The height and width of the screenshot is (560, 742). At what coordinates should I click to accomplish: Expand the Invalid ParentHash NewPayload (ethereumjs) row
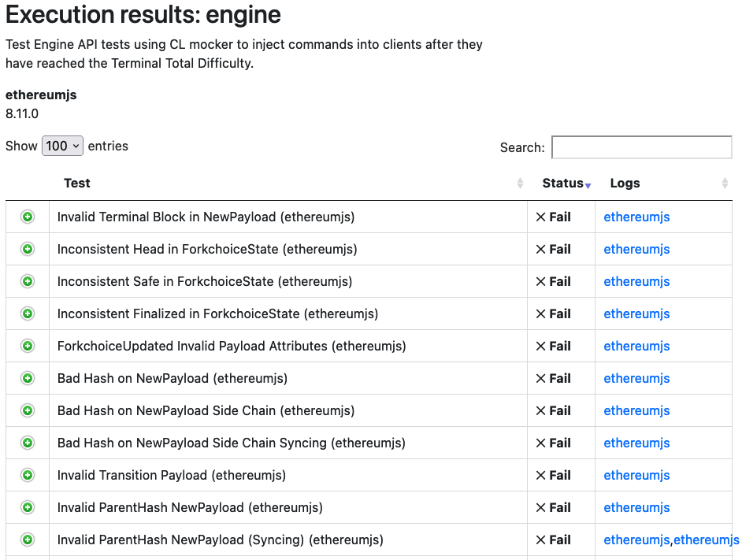28,507
